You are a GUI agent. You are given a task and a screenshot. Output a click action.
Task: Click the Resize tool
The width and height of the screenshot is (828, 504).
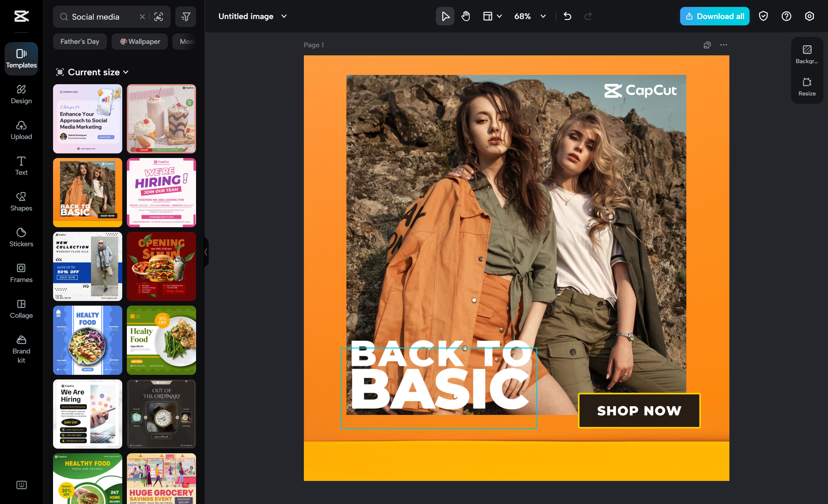pos(806,87)
